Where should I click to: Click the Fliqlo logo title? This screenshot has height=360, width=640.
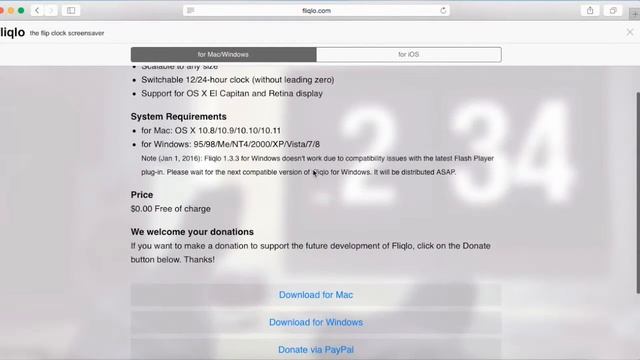point(12,32)
